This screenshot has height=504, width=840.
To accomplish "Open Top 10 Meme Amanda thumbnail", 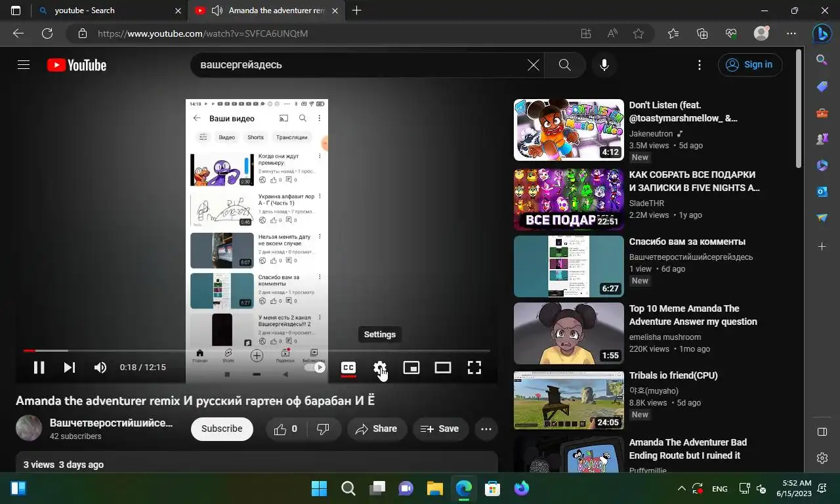I will click(x=569, y=333).
